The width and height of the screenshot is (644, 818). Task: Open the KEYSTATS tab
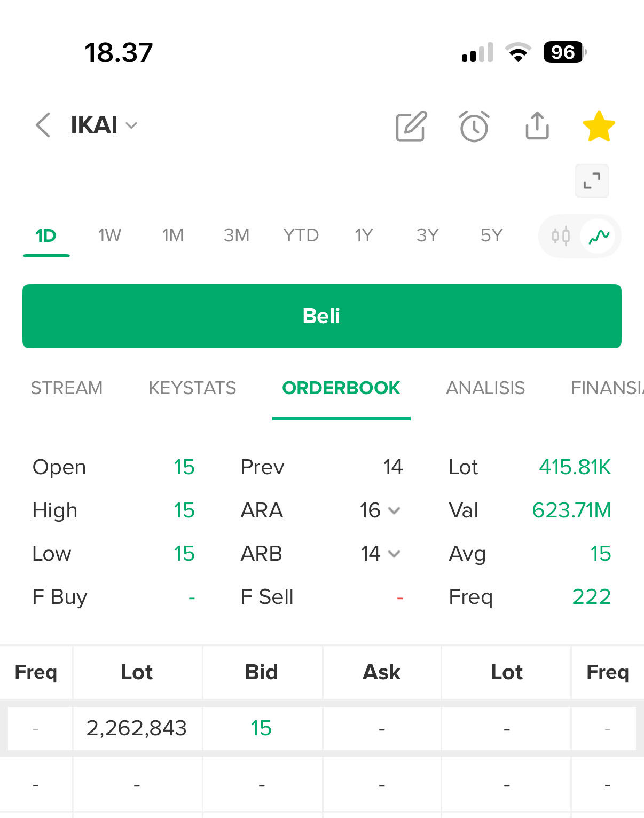(x=192, y=388)
